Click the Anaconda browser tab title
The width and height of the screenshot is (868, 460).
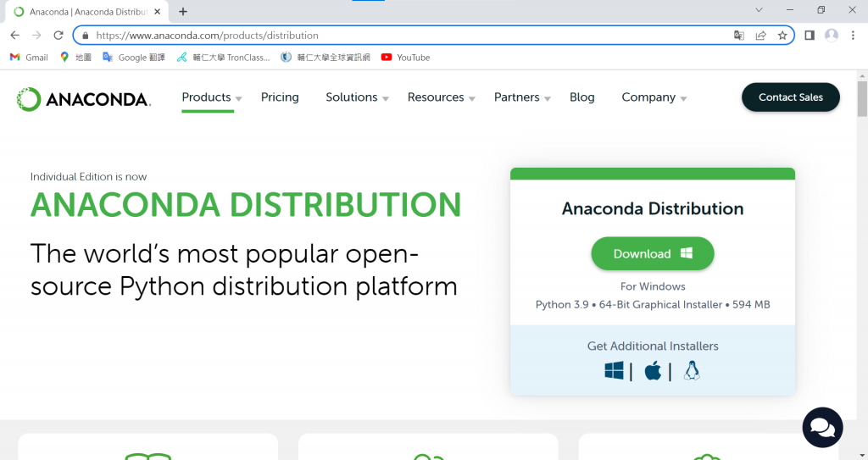(x=88, y=12)
